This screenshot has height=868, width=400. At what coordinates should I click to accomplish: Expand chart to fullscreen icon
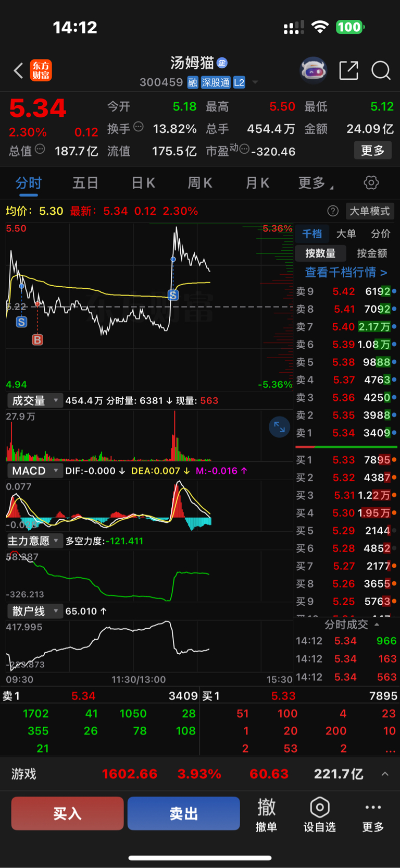tap(279, 427)
